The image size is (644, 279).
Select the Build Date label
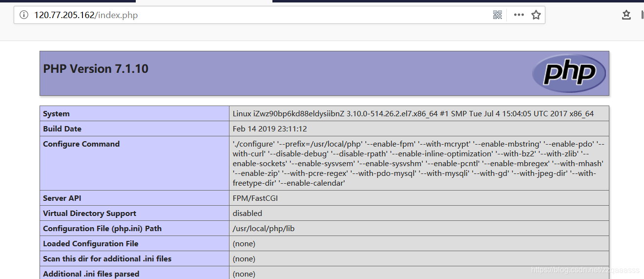pos(62,129)
